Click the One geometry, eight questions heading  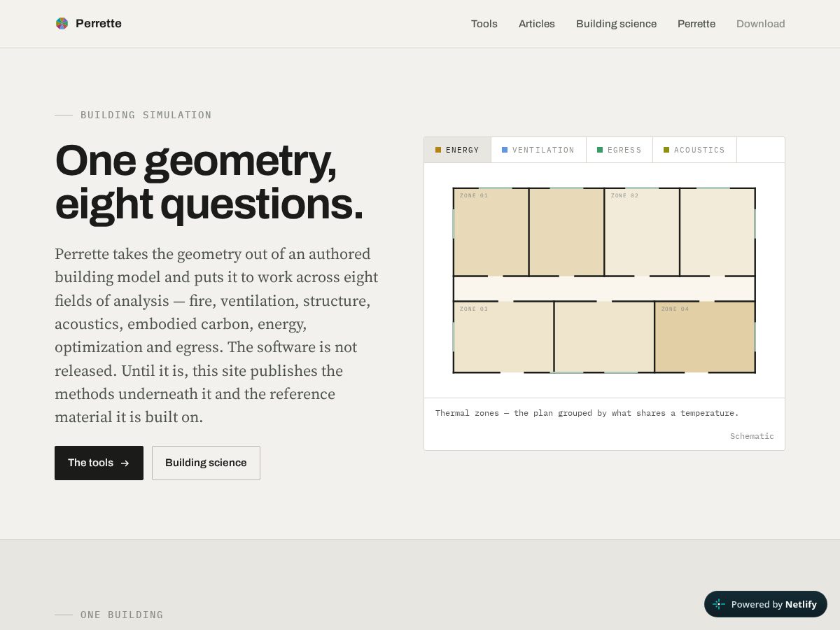tap(209, 182)
